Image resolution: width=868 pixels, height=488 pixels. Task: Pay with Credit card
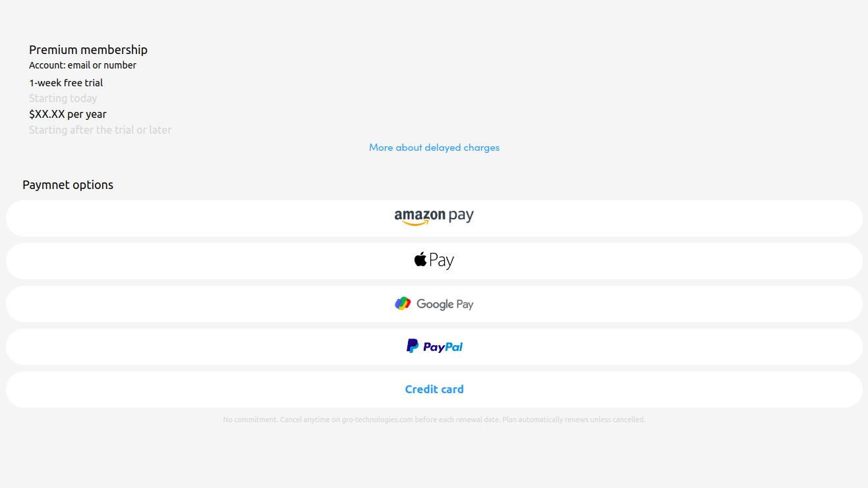pos(434,389)
